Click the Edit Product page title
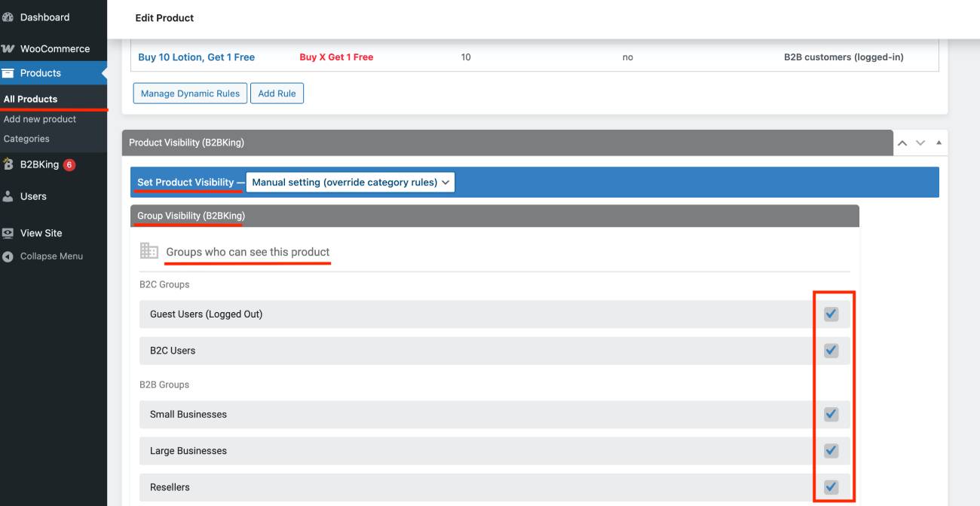The width and height of the screenshot is (980, 506). click(x=164, y=17)
